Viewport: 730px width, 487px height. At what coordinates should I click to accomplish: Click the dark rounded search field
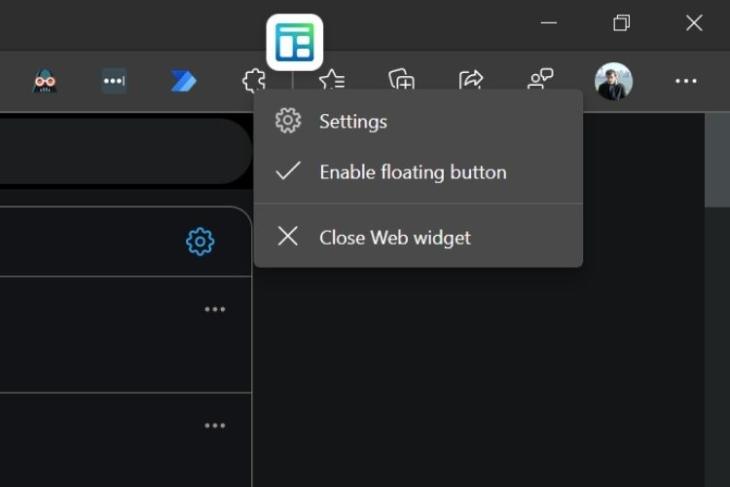tap(126, 151)
